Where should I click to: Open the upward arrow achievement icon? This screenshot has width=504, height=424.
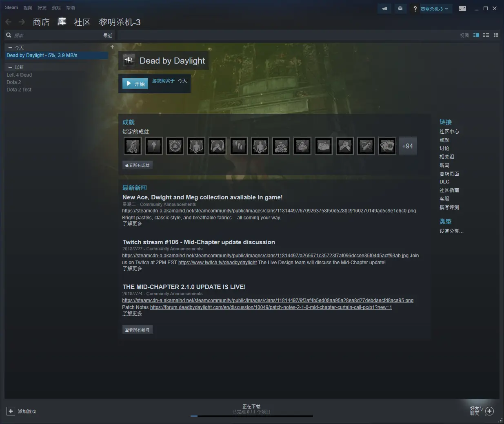(154, 146)
